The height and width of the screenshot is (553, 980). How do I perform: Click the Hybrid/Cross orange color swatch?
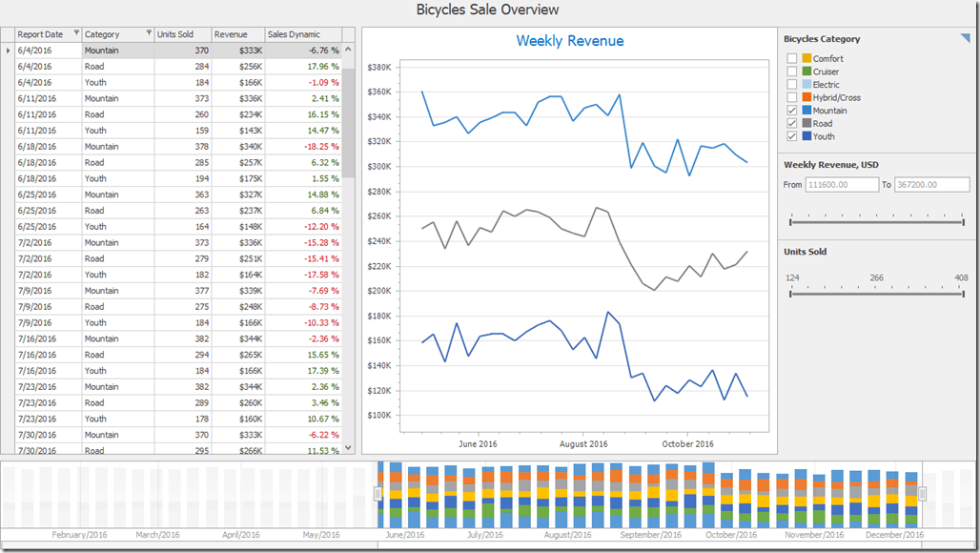806,97
